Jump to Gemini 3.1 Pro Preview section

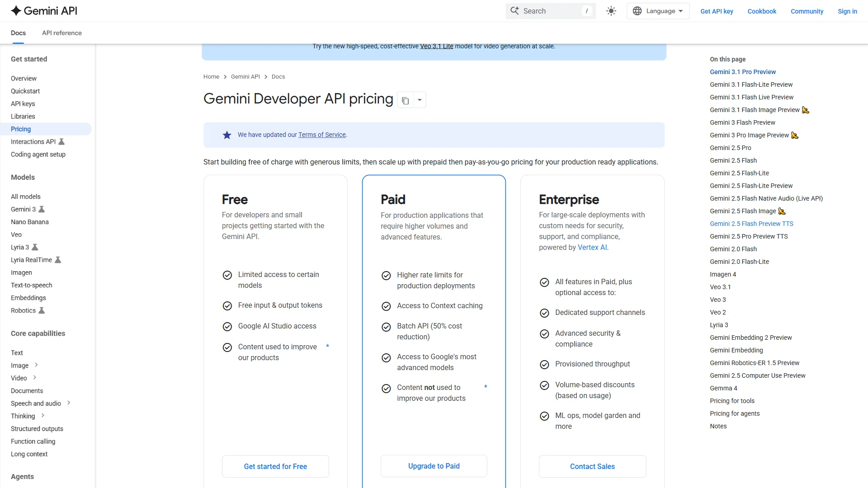pyautogui.click(x=743, y=72)
